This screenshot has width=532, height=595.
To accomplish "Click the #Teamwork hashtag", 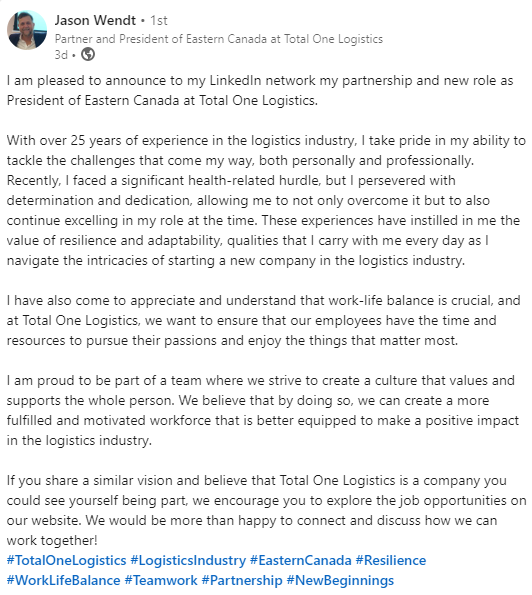I will pyautogui.click(x=161, y=581).
